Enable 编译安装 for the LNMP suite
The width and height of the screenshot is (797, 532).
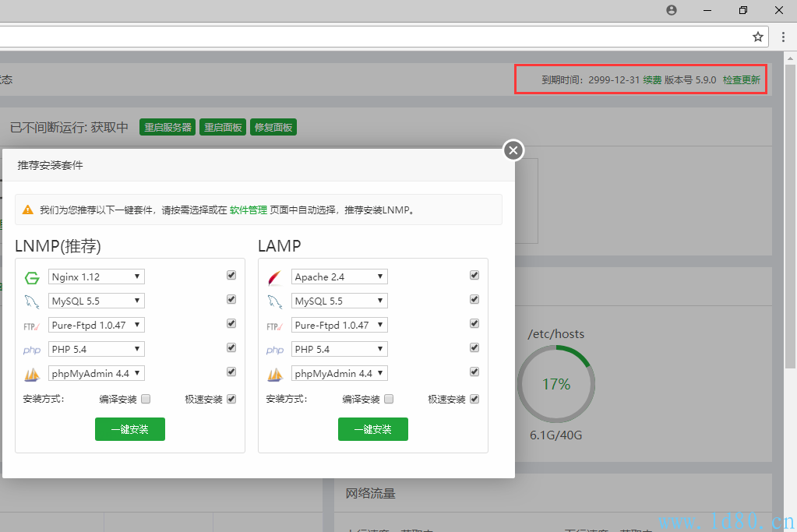pos(146,399)
